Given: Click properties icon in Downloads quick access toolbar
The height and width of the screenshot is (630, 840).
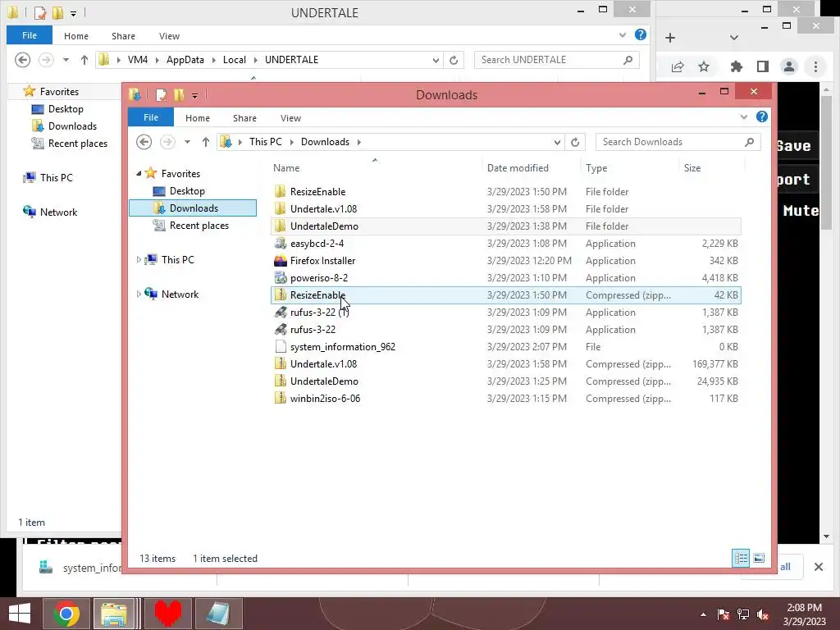Looking at the screenshot, I should [x=160, y=95].
